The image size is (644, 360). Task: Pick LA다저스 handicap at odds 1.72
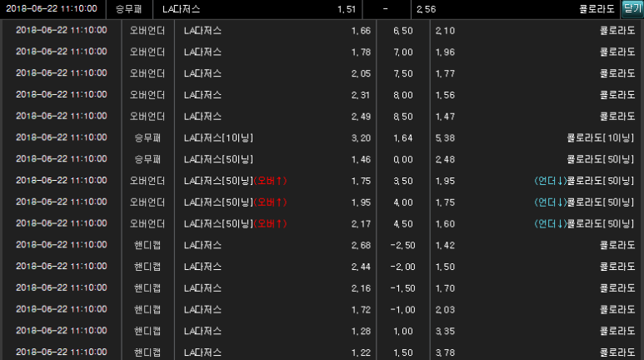[275, 309]
